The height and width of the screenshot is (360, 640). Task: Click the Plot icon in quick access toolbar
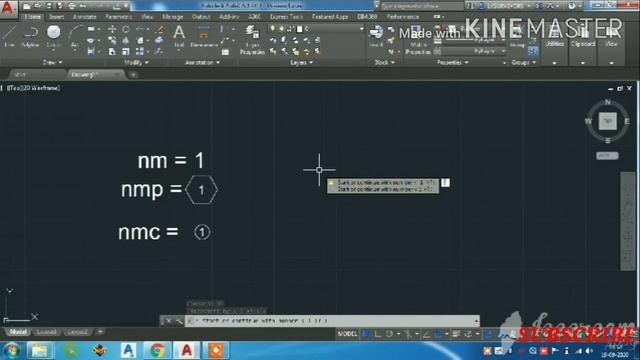coord(72,6)
